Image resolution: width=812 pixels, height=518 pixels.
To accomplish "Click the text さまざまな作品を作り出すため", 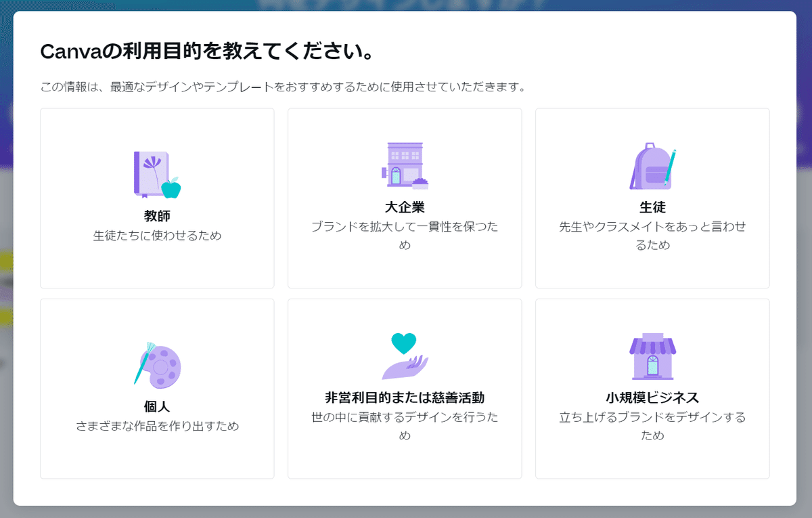I will tap(157, 426).
